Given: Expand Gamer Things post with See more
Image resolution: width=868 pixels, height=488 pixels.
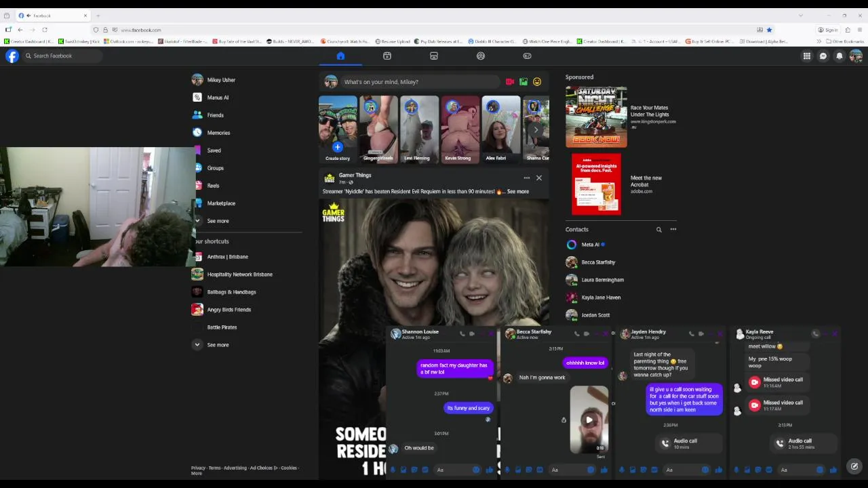Looking at the screenshot, I should click(x=517, y=192).
